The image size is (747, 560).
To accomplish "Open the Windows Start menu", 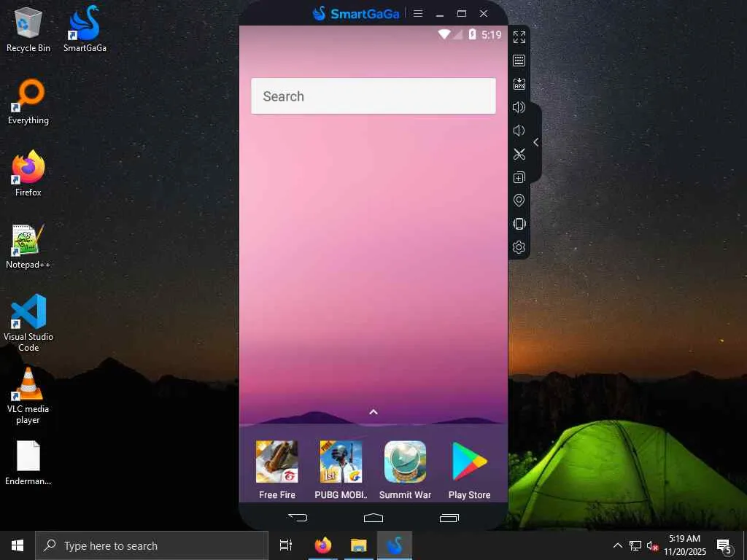I will click(x=18, y=545).
